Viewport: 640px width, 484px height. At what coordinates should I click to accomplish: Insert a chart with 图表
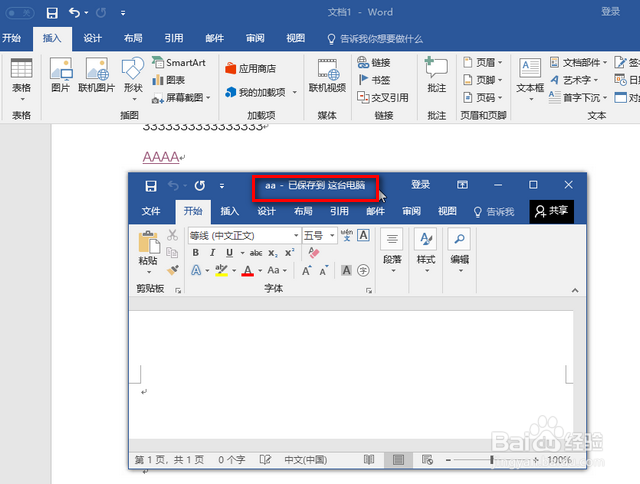pyautogui.click(x=169, y=80)
